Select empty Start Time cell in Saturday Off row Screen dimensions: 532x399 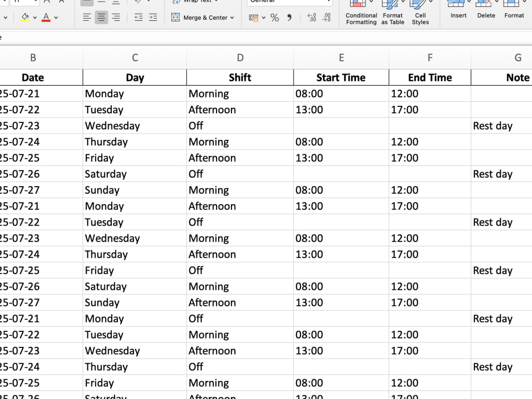click(342, 174)
